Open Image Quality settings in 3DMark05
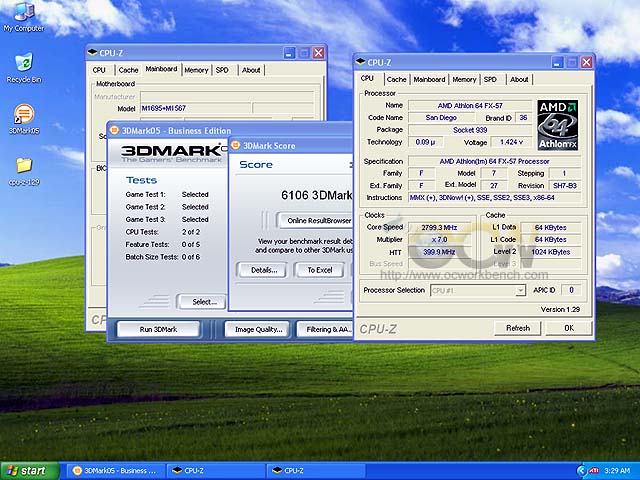 point(258,329)
